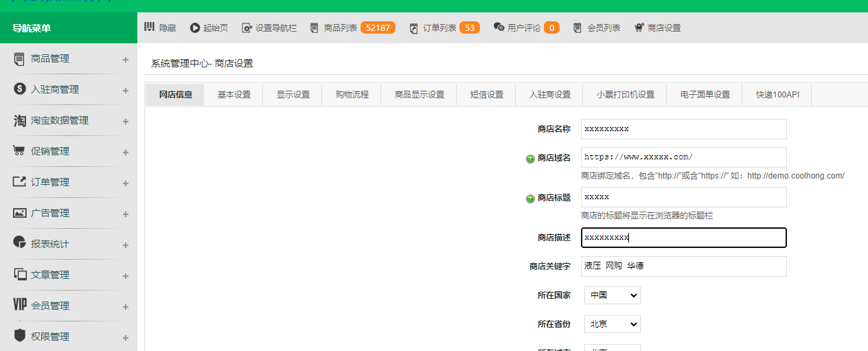Expand the 淘宝数据管理 plus sign

coord(126,122)
